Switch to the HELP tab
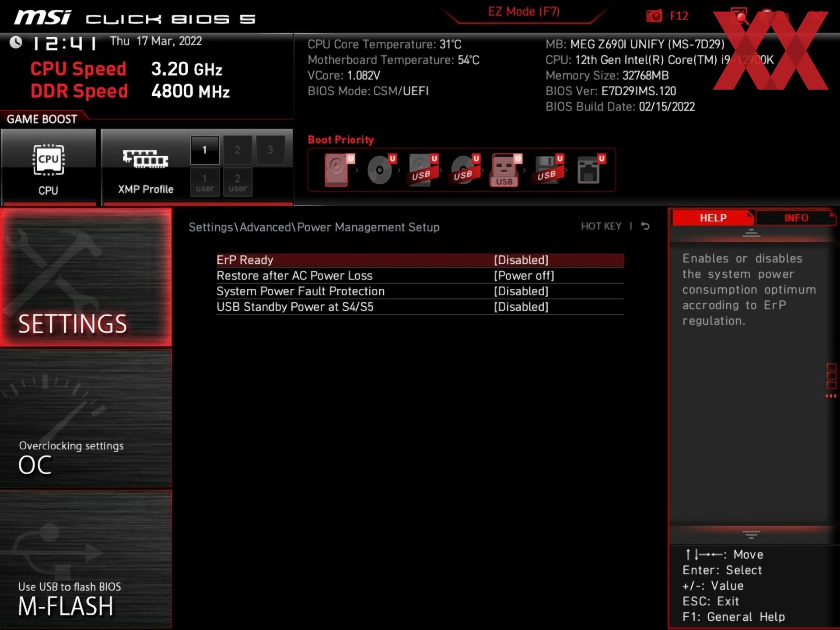Viewport: 840px width, 630px height. (713, 218)
